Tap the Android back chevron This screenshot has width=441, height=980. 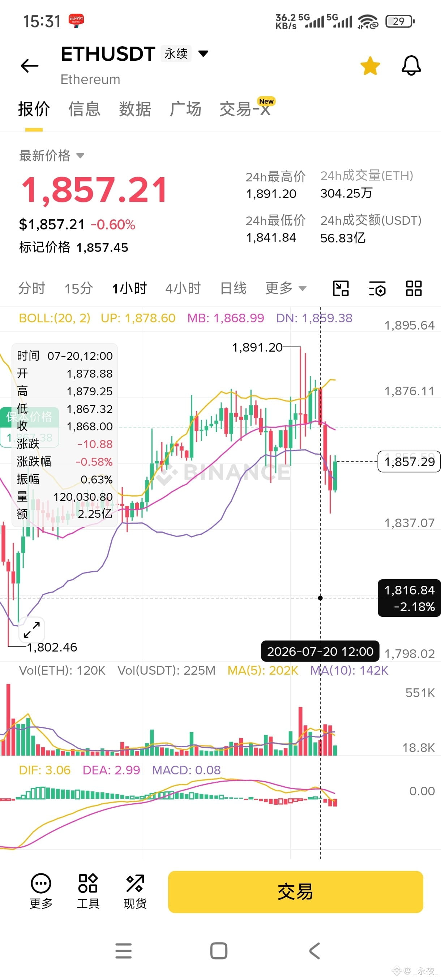coord(314,951)
